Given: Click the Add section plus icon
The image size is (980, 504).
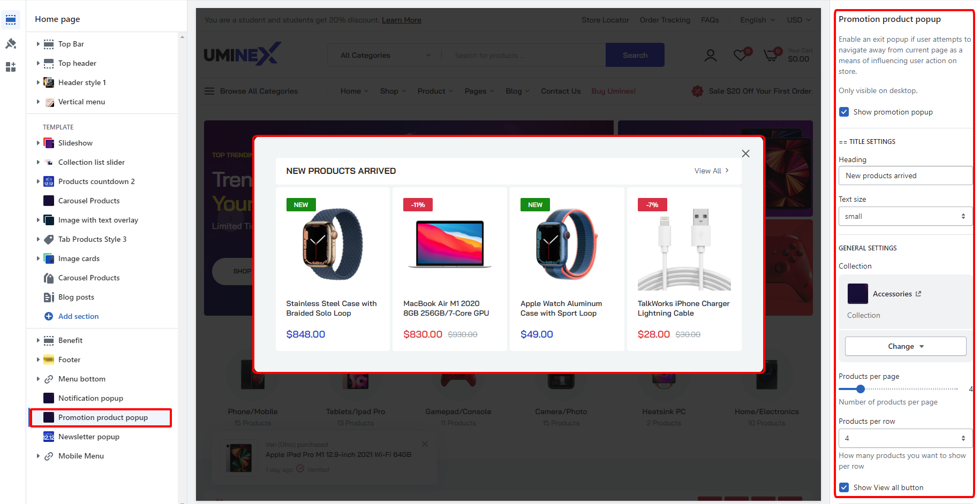Looking at the screenshot, I should 49,316.
